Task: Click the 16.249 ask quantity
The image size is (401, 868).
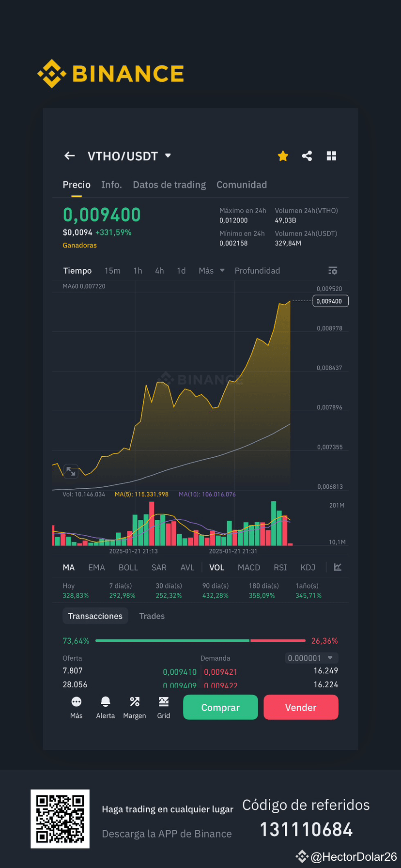Action: pyautogui.click(x=326, y=670)
